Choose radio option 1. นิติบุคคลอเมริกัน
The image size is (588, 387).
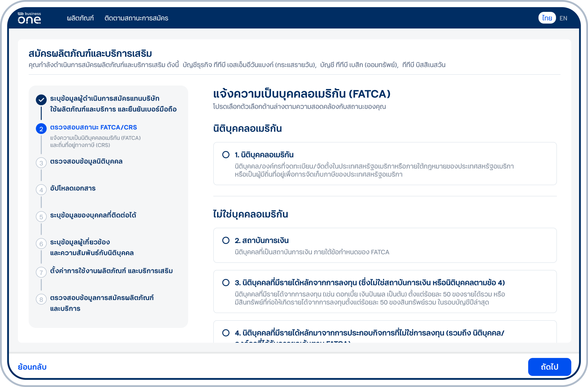point(226,155)
